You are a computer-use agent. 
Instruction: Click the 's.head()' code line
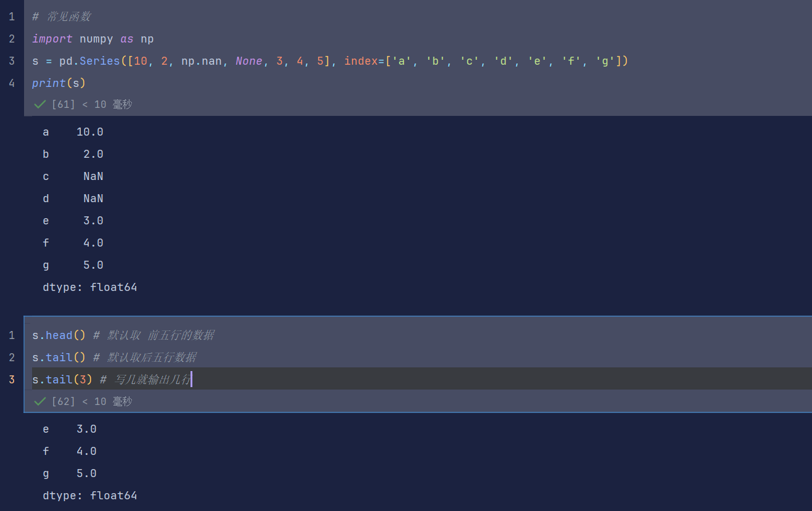coord(123,335)
